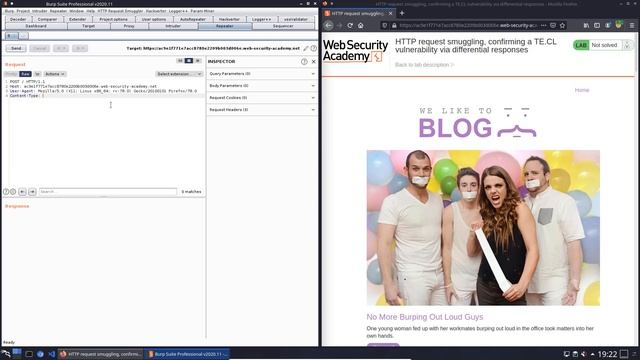Open HTTP Request Smuggler menu

pos(120,11)
